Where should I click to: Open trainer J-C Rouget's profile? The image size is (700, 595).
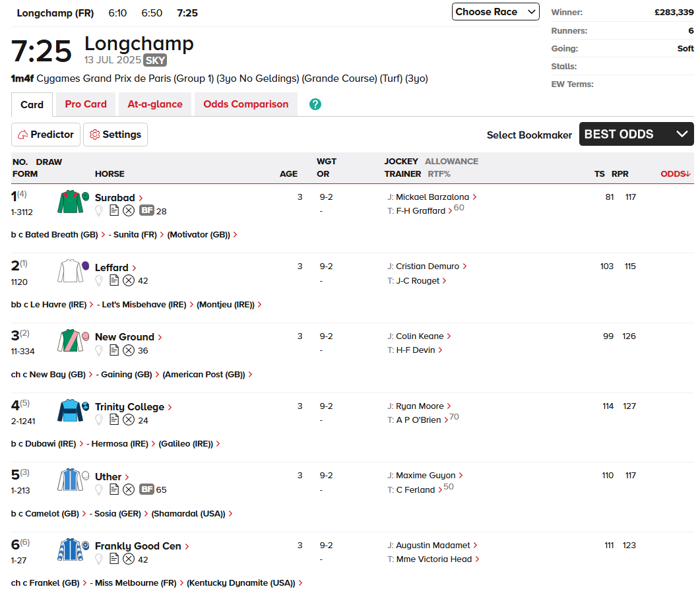[x=422, y=281]
